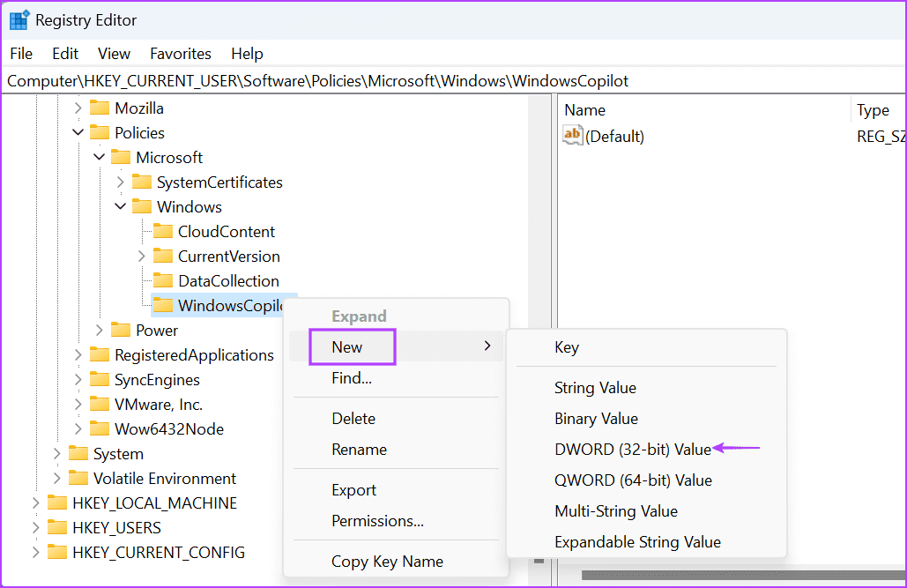907x588 pixels.
Task: Create a new DWORD (32-bit) Value
Action: (646, 450)
